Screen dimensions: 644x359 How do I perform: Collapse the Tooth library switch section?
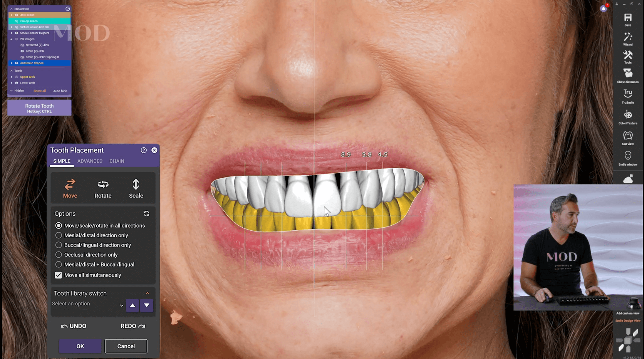148,294
